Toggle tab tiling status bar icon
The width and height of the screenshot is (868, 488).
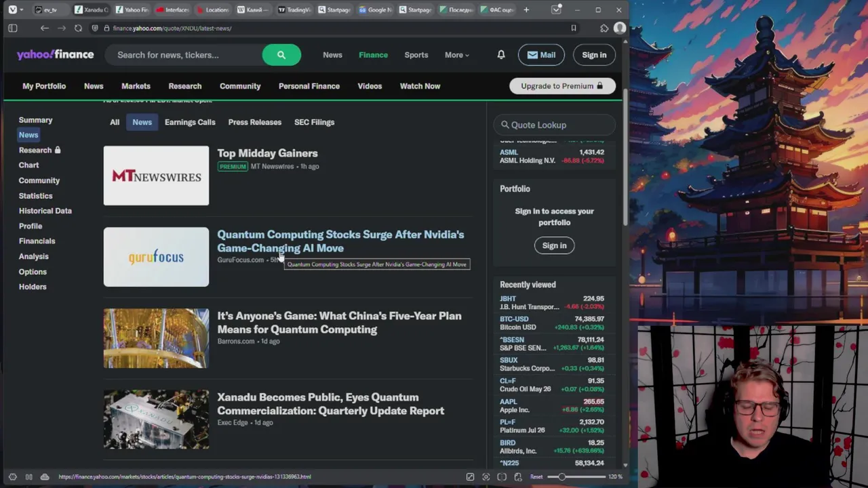[x=502, y=476]
